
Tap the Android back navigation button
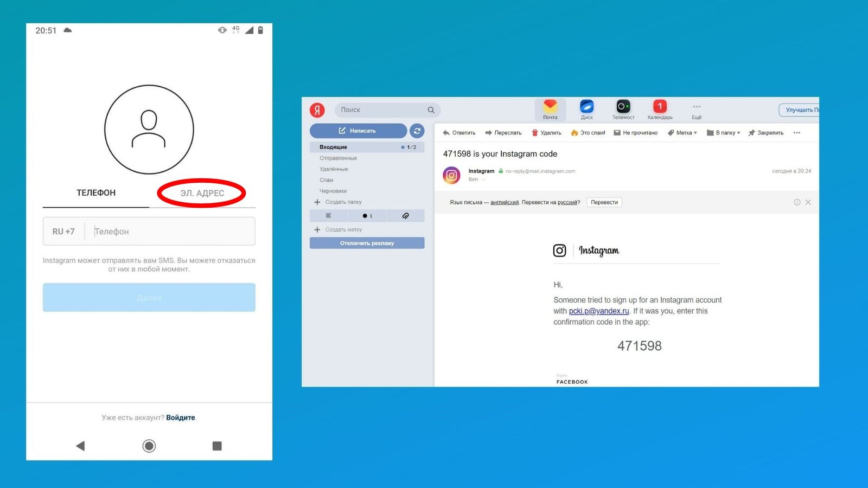(80, 446)
